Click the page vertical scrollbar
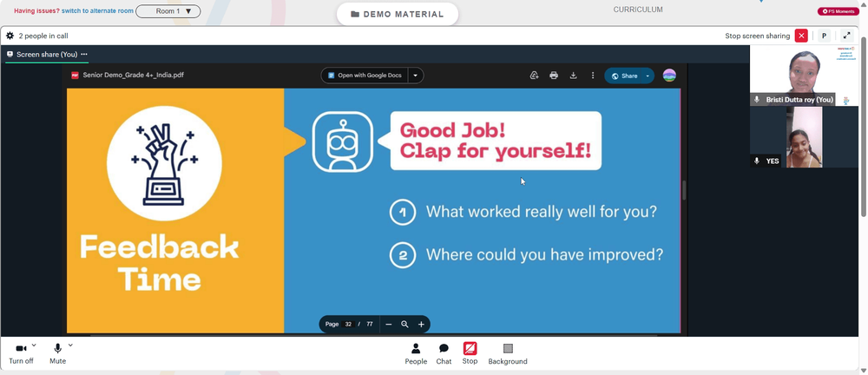 click(865, 128)
